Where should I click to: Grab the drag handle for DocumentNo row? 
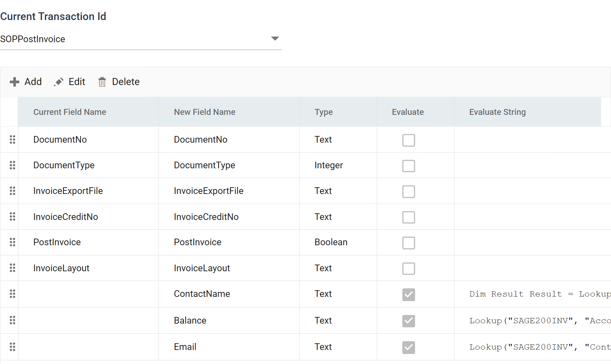[12, 139]
